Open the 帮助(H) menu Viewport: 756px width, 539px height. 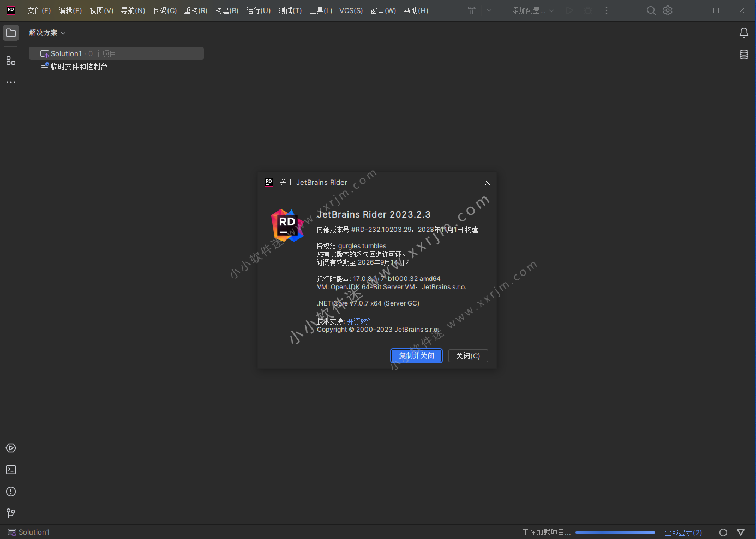tap(416, 10)
